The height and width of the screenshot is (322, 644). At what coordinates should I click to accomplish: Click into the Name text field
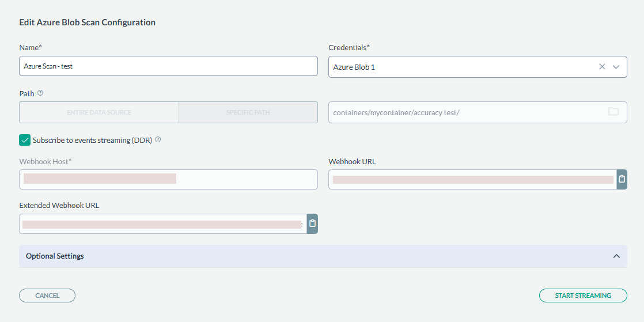tap(168, 66)
